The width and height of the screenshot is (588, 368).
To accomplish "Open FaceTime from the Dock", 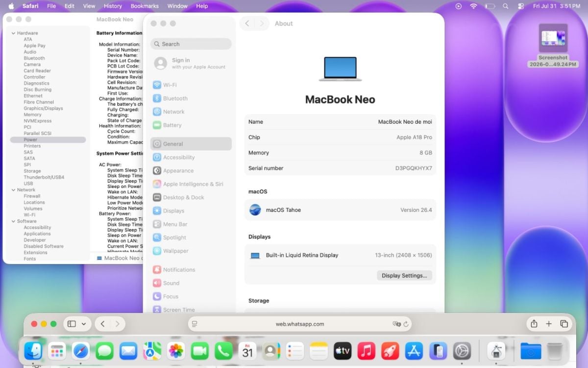I will pyautogui.click(x=199, y=351).
